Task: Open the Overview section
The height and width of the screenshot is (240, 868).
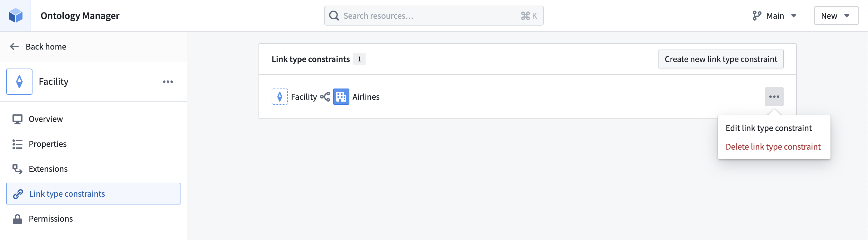Action: (x=93, y=119)
